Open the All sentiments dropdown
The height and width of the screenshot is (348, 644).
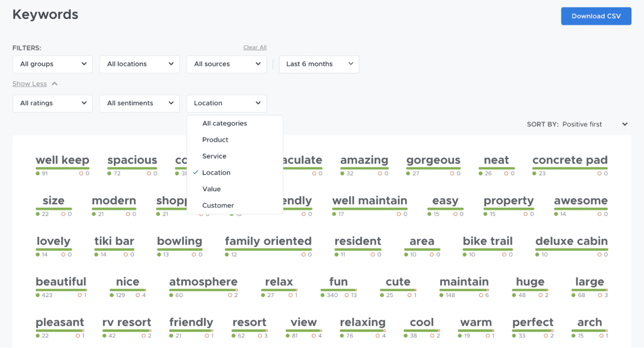point(139,103)
